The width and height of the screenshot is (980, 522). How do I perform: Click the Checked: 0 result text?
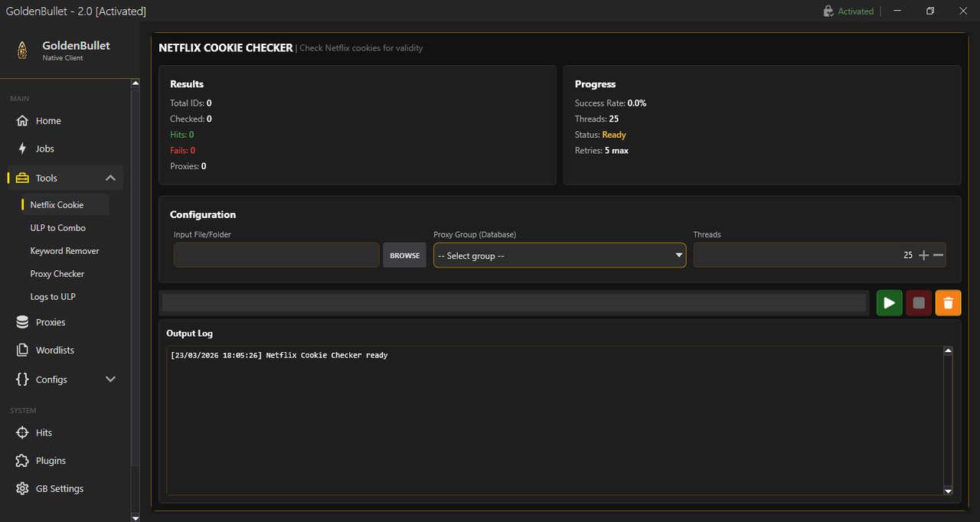(x=191, y=119)
